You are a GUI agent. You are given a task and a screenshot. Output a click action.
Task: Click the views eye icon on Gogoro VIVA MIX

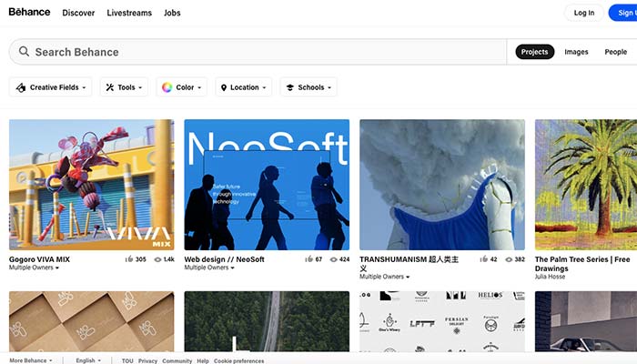click(x=157, y=259)
